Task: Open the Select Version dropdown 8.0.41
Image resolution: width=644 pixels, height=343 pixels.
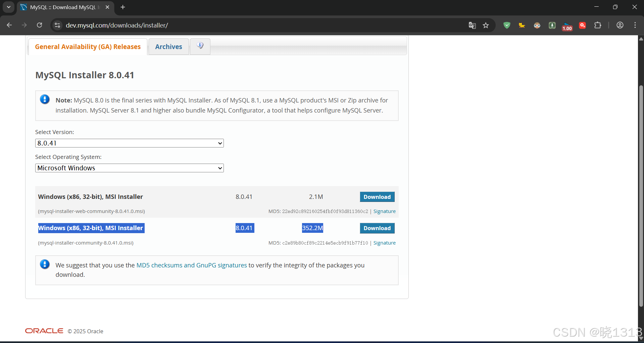Action: coord(130,143)
